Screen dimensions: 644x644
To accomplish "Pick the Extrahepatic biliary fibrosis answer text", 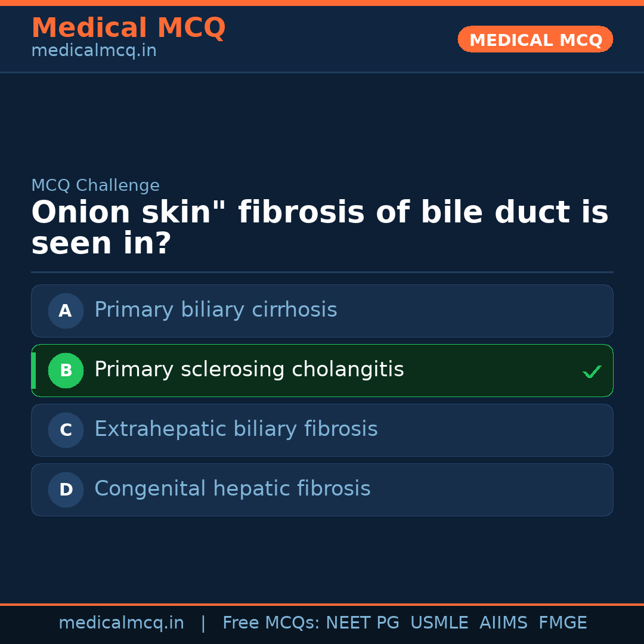I will (x=236, y=429).
